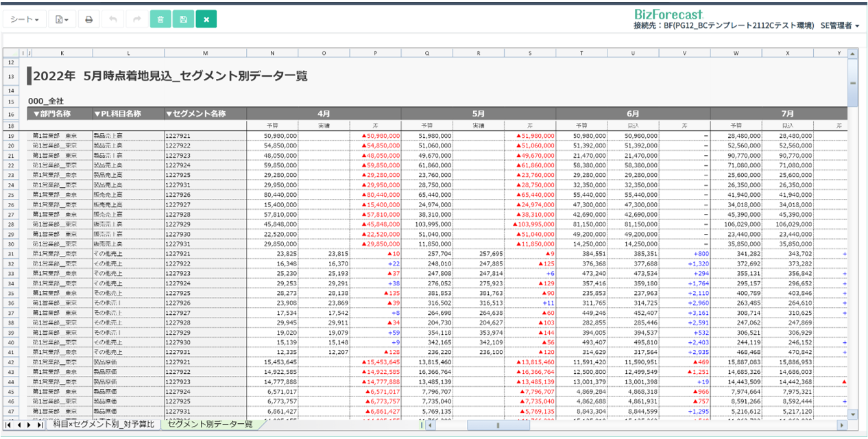Viewport: 868px width, 439px height.
Task: Open the ▼部門名称 filter header
Action: [52, 113]
